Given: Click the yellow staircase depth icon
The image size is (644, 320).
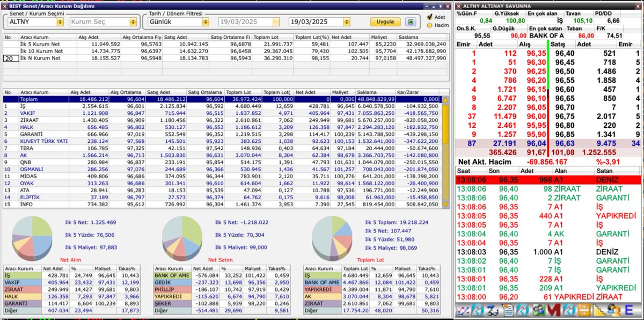Looking at the screenshot, I should click(599, 310).
